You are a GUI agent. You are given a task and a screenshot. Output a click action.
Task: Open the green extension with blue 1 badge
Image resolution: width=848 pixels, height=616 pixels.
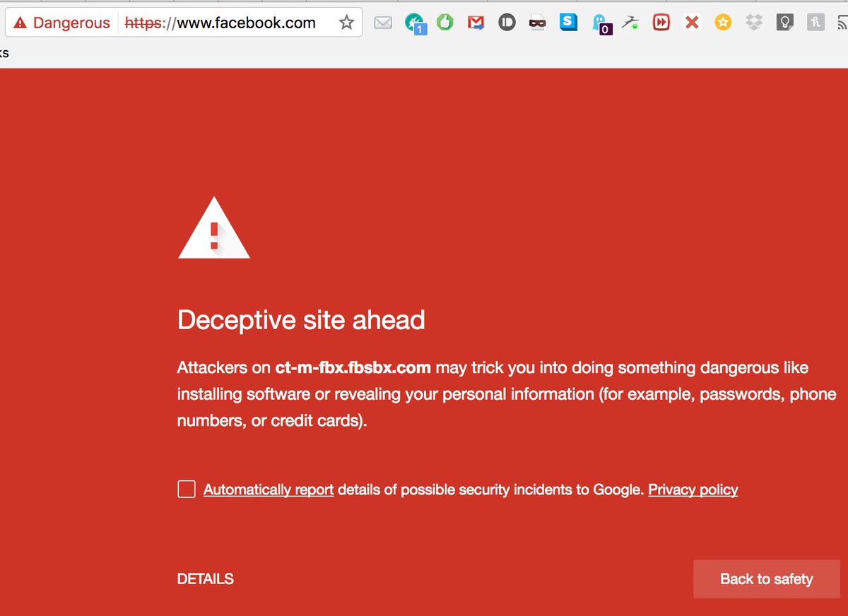[415, 23]
